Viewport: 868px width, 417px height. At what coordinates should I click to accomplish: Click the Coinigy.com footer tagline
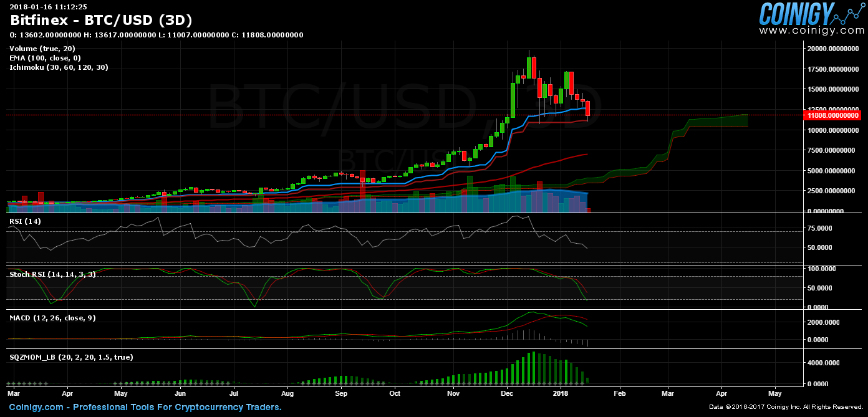144,407
